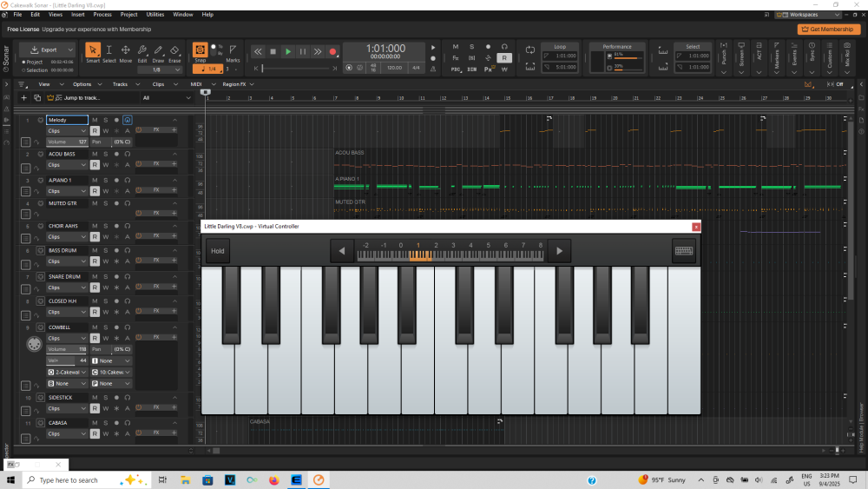Screen dimensions: 868x489
Task: Toggle the global R read automation button
Action: (x=504, y=57)
